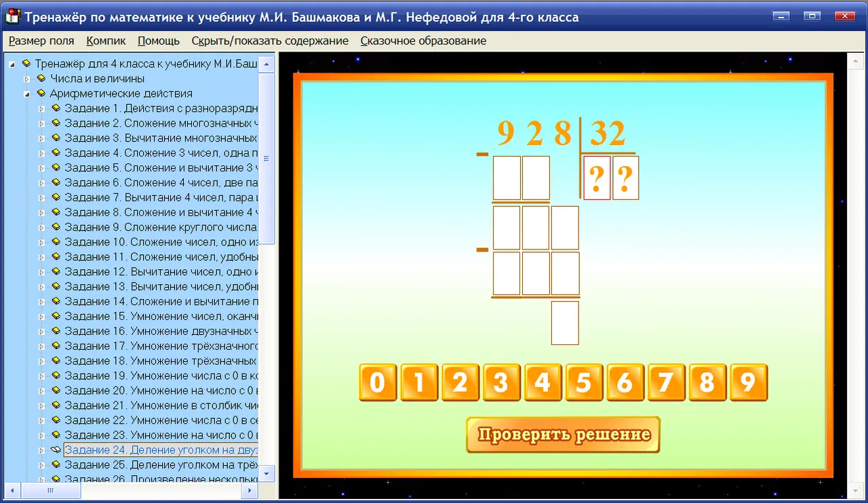Maximize the trainer window
Viewport: 868px width, 503px height.
812,16
